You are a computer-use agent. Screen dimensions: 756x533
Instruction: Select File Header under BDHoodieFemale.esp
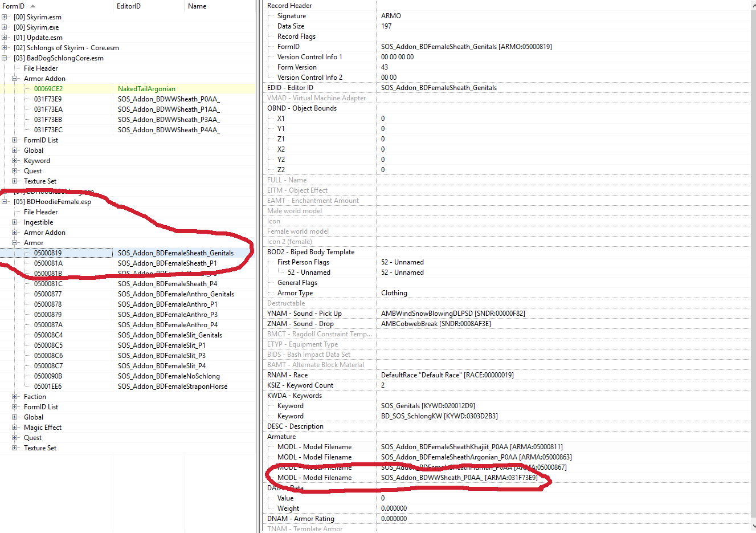(x=41, y=212)
